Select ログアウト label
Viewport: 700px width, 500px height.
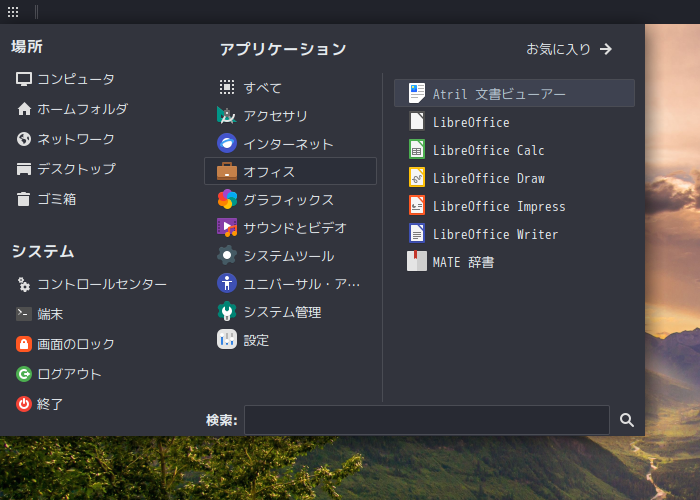pos(70,374)
